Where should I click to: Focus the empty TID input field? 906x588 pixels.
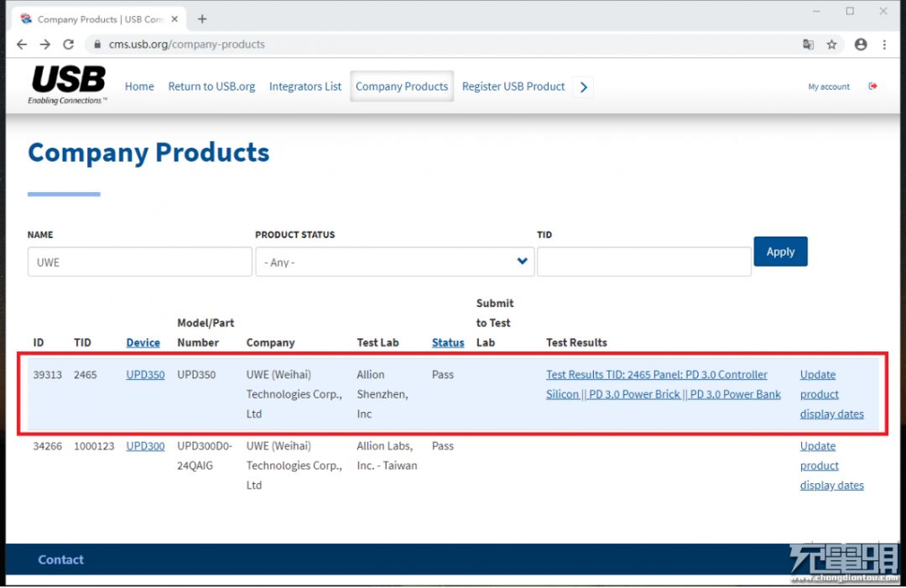point(644,263)
